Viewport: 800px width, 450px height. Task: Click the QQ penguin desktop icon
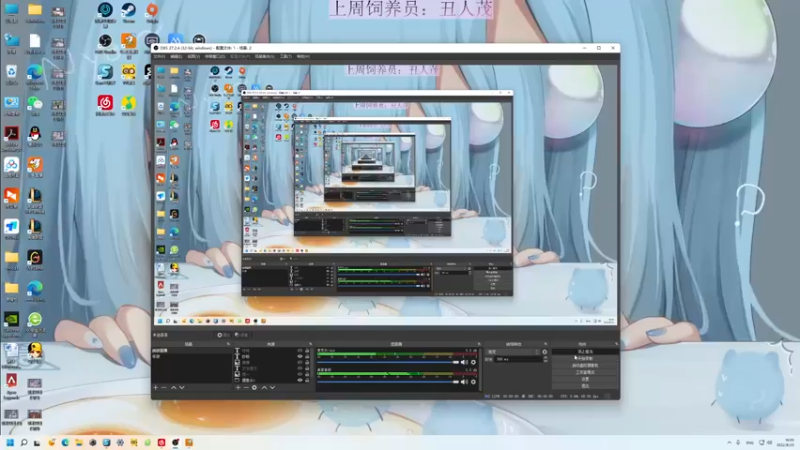[x=35, y=136]
